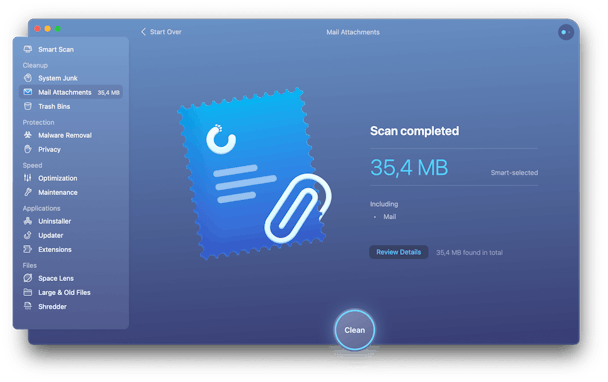Viewport: 608px width, 382px height.
Task: Open the assistant round icon top right
Action: [566, 32]
